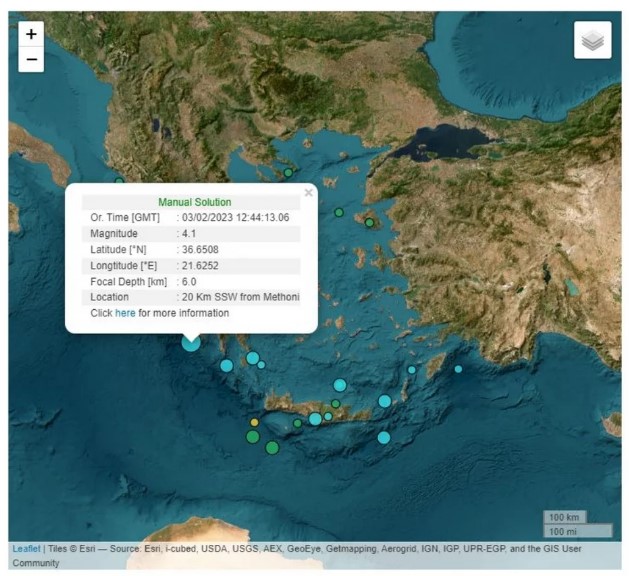Open the map layers control
Screen dimensions: 629x576
tap(592, 40)
